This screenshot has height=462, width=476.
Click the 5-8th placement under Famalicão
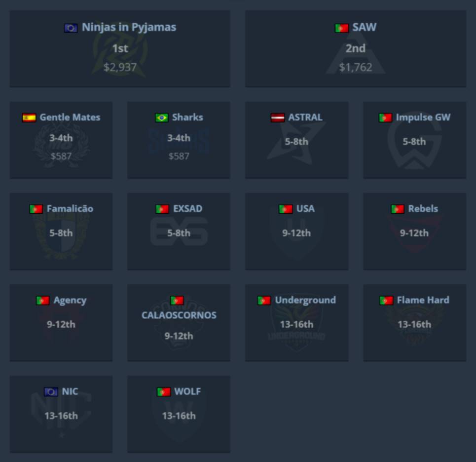click(x=61, y=233)
